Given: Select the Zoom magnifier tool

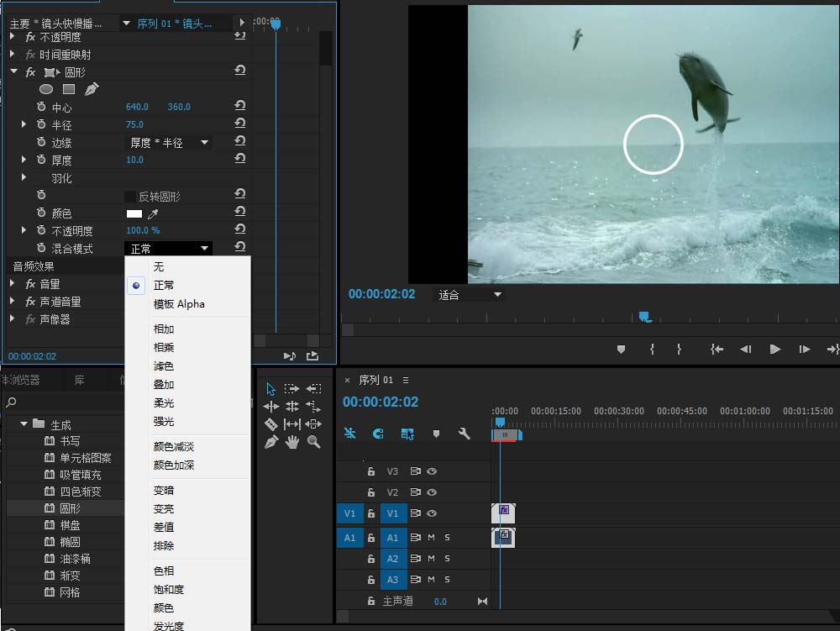Looking at the screenshot, I should [x=314, y=442].
